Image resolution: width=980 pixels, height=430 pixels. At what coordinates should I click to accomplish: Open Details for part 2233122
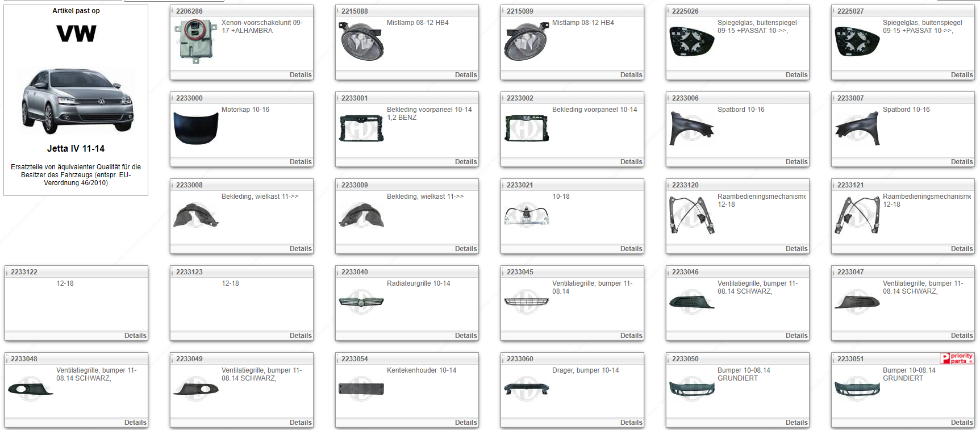tap(135, 336)
